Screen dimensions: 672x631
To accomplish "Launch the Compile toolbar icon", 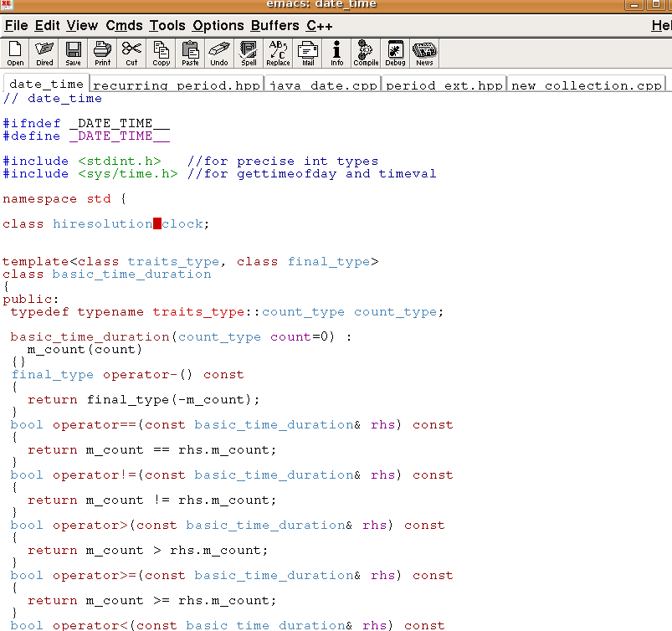I will 366,53.
